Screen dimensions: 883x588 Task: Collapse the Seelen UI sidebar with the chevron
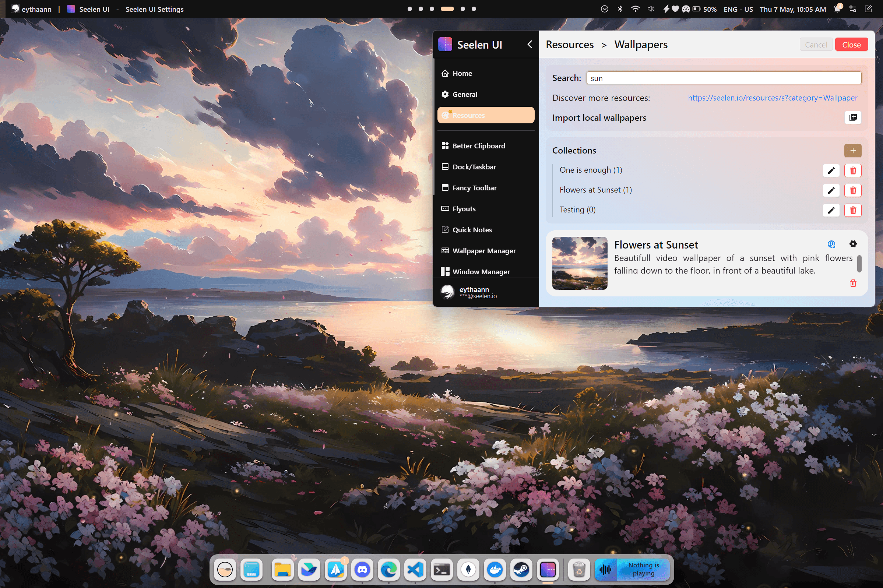point(530,44)
